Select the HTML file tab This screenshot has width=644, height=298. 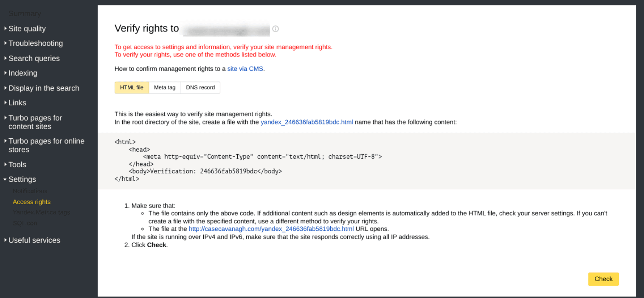coord(132,87)
